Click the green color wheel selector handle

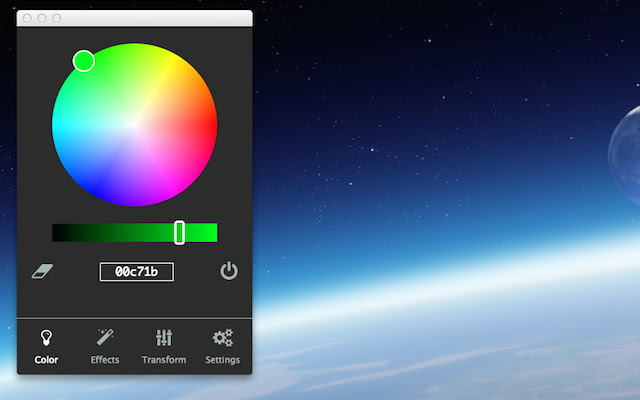click(x=84, y=61)
